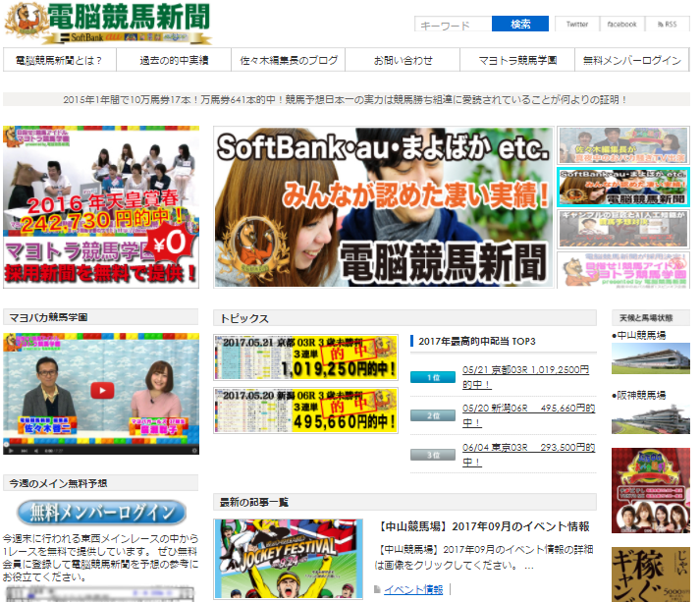Click the ギャンブル book ad banner

coord(651,575)
